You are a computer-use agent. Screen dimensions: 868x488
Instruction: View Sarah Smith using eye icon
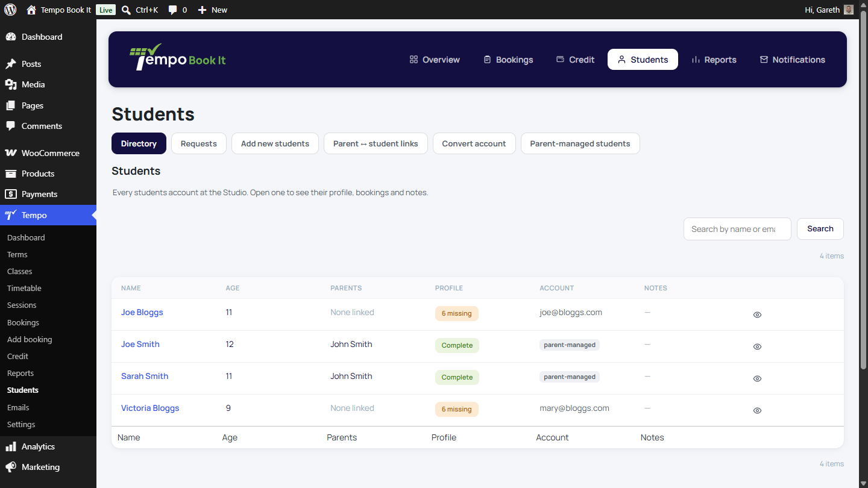point(757,378)
